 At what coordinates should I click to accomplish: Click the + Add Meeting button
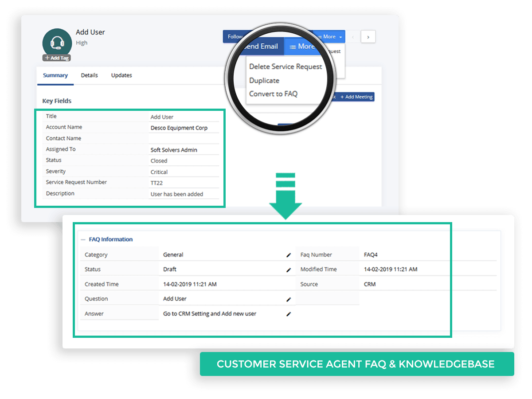356,97
